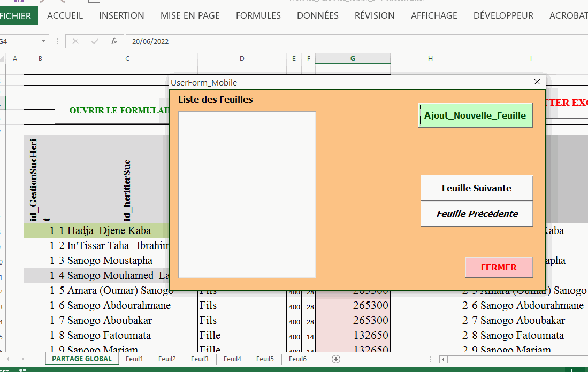
Task: Close the UserForm_Mobile dialog
Action: click(537, 82)
